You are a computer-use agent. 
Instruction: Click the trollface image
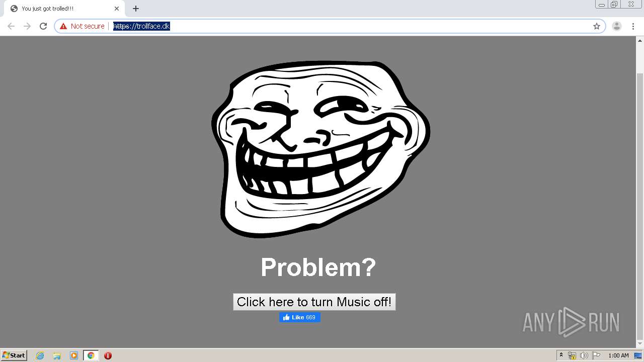pyautogui.click(x=320, y=149)
